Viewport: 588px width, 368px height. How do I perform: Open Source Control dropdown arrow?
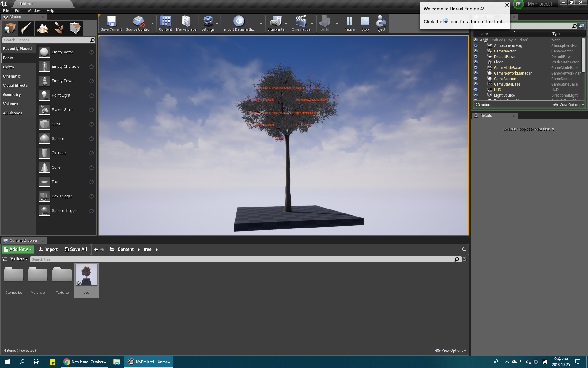153,24
